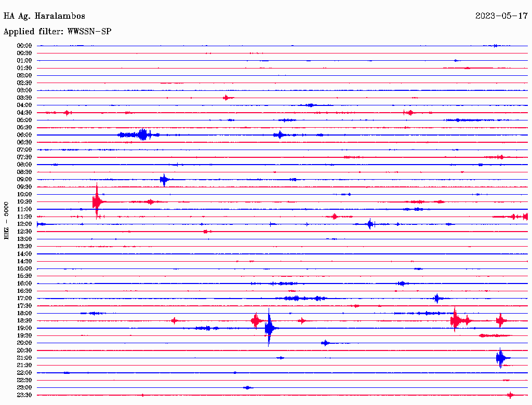Click the tallest blue spike on the 19:00 trace
This screenshot has width=532, height=405.
tap(269, 328)
